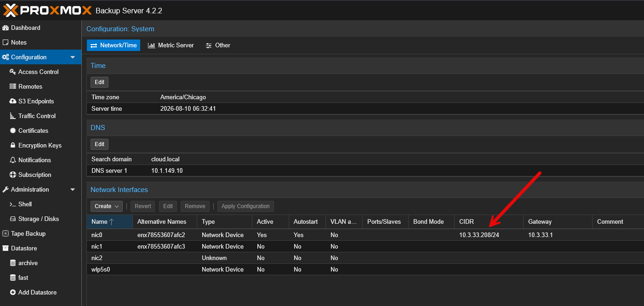Go to Traffic Control page
The image size is (644, 306).
click(x=37, y=116)
